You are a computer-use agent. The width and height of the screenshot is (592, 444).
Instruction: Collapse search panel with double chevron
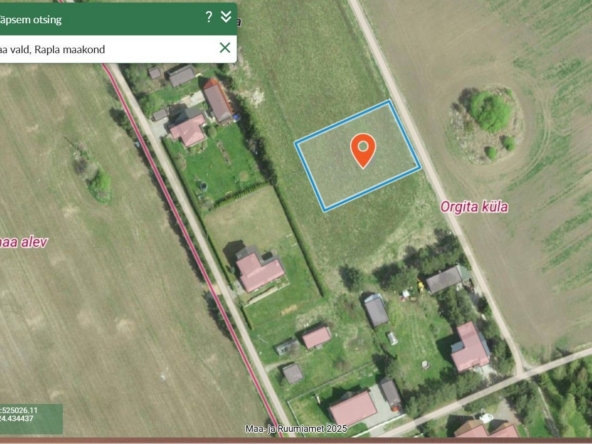[x=226, y=17]
